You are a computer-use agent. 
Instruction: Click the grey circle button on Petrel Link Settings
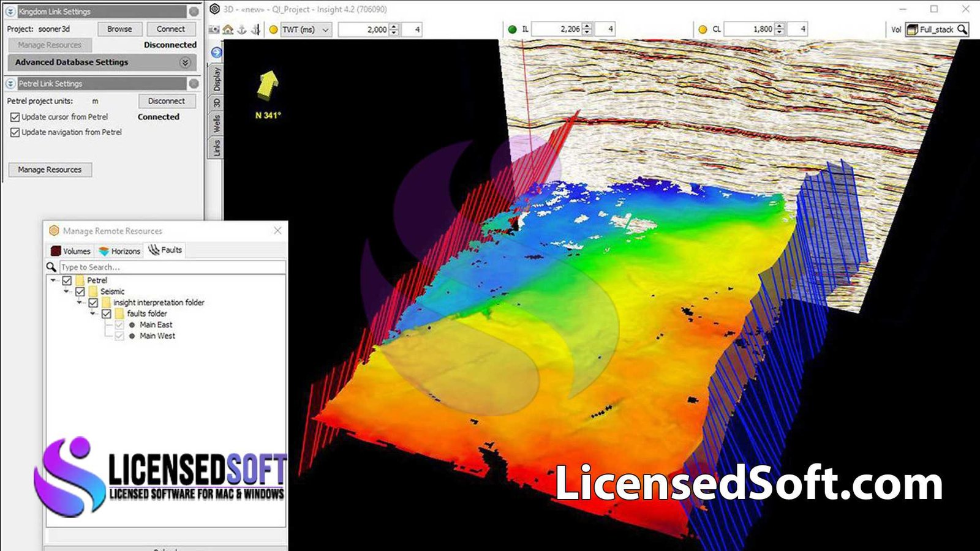tap(194, 84)
